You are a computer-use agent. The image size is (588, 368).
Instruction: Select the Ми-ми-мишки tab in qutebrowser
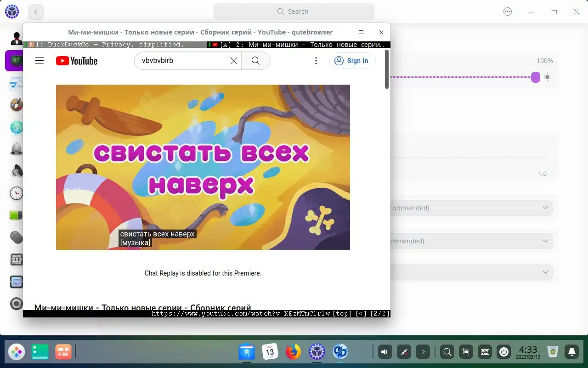[299, 45]
